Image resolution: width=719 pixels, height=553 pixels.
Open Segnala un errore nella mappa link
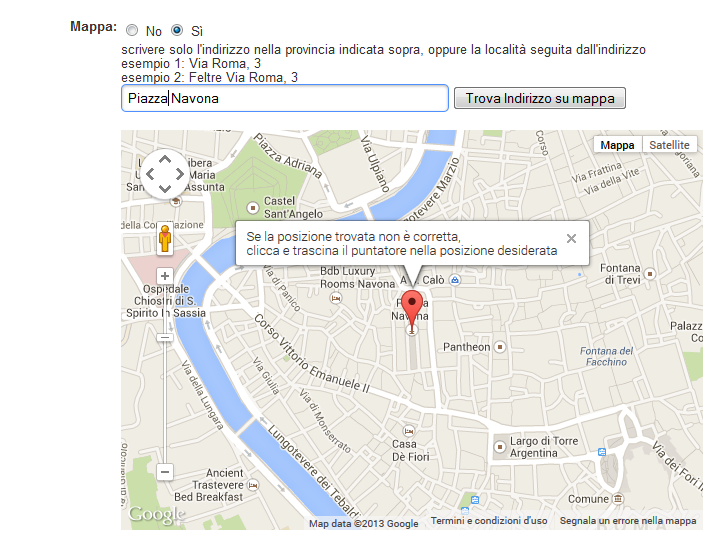[628, 521]
